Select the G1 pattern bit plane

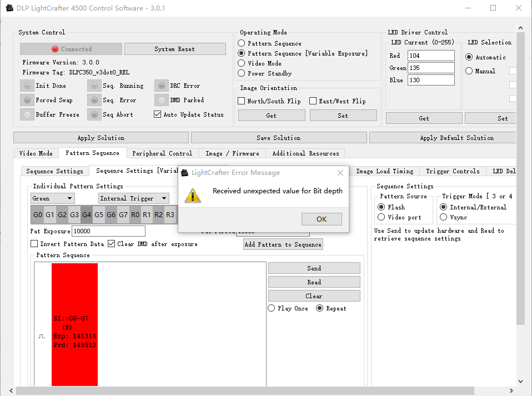50,215
